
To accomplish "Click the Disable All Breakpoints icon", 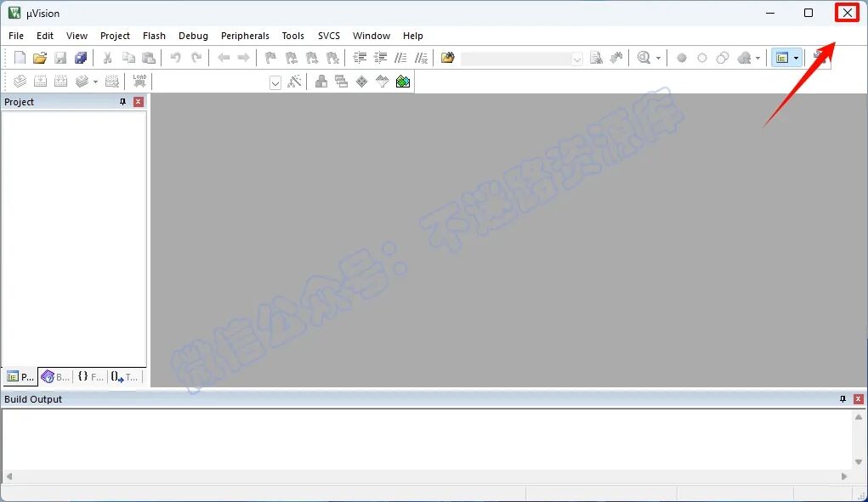I will (723, 58).
